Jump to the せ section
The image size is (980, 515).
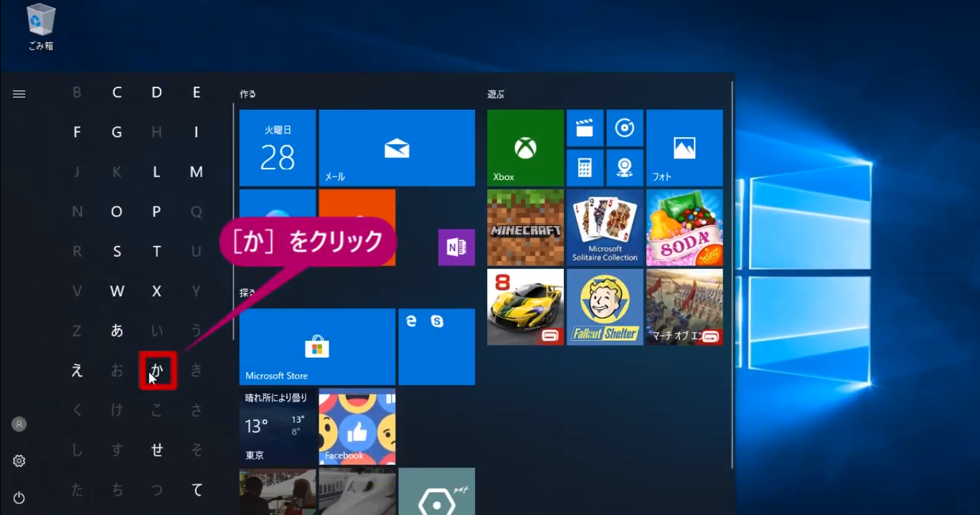point(156,450)
